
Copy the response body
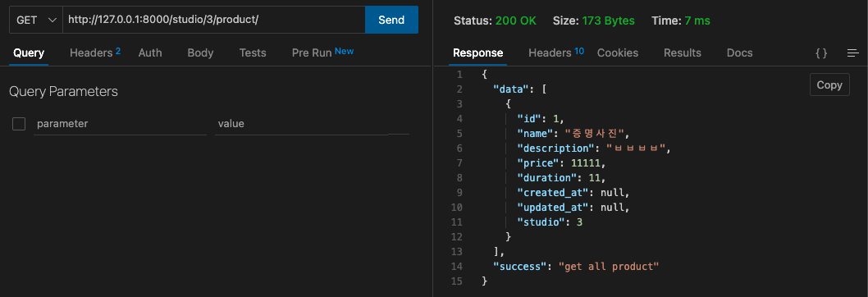829,85
